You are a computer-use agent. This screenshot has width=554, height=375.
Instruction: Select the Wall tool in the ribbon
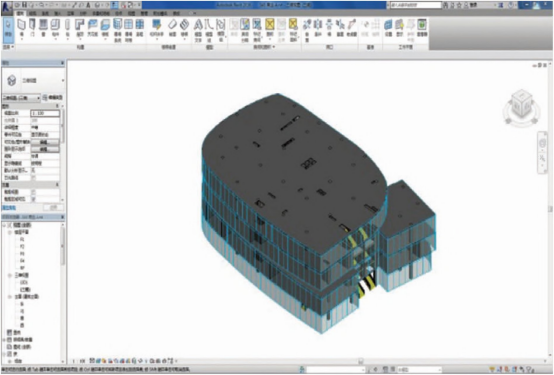(22, 28)
